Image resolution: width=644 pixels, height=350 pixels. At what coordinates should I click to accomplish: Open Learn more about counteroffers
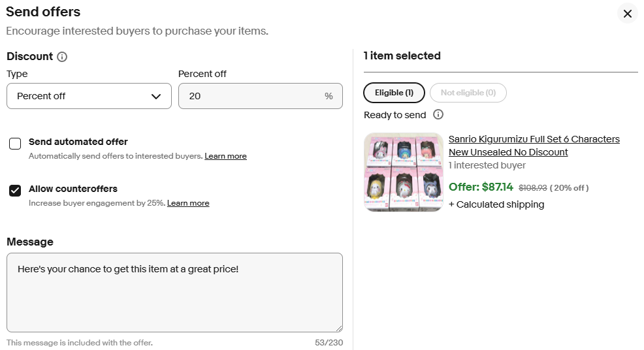coord(188,203)
